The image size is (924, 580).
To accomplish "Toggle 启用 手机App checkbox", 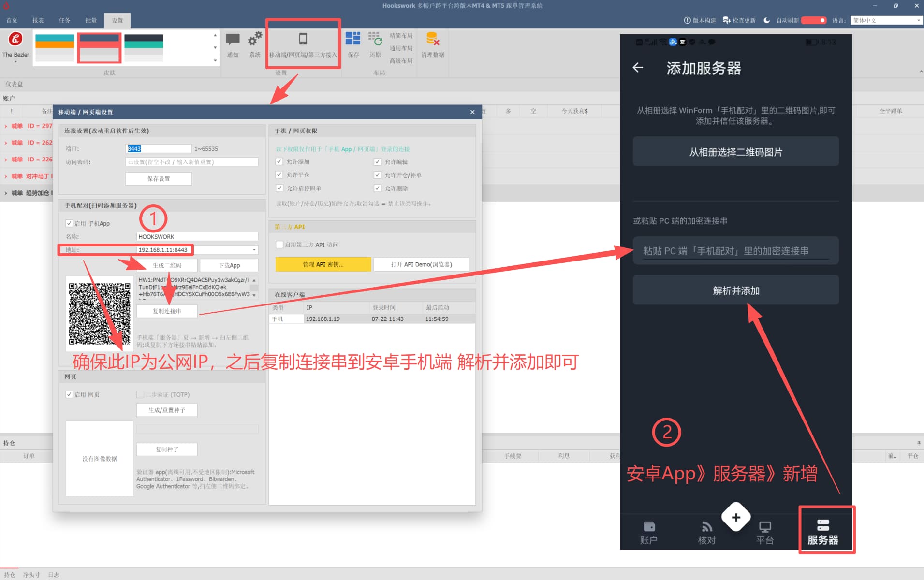I will click(x=69, y=223).
